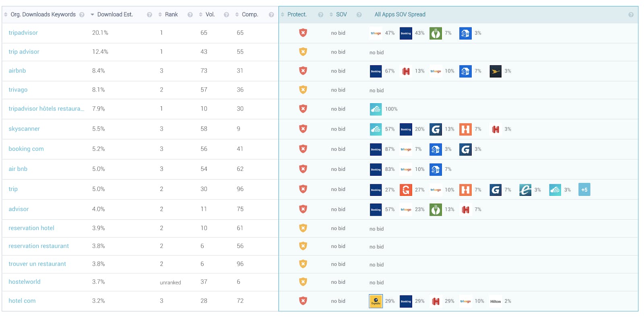
Task: Sort the table by Vol.
Action: click(x=210, y=15)
